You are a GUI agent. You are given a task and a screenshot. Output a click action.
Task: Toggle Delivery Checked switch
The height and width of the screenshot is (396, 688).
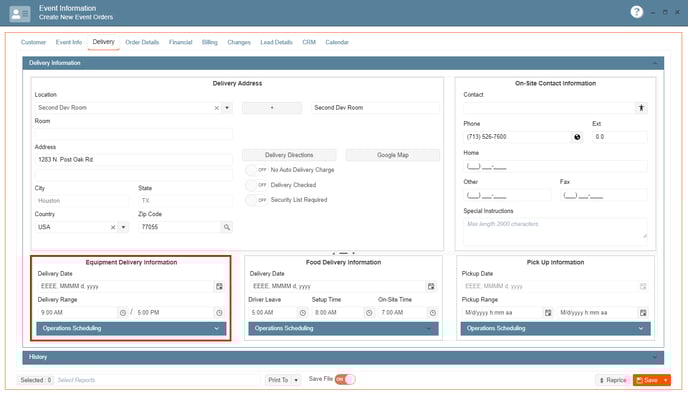point(256,185)
